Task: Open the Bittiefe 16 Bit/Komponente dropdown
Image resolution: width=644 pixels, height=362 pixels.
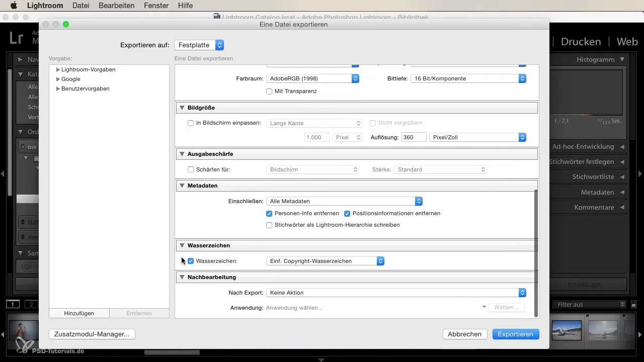Action: click(468, 78)
